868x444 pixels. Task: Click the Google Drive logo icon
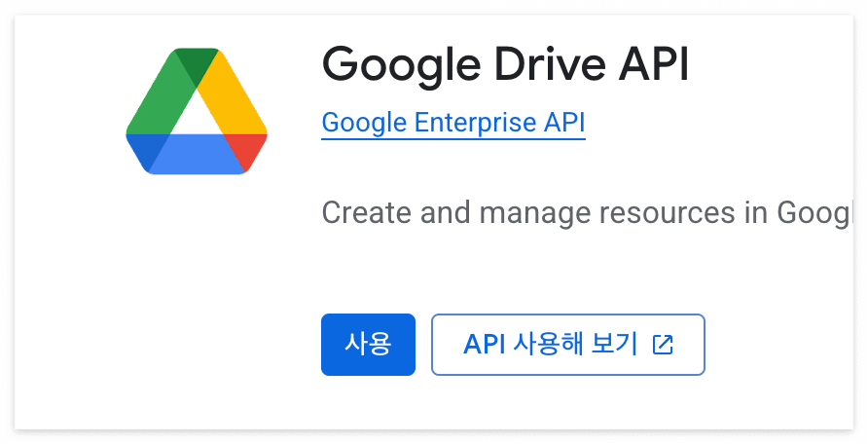click(197, 111)
